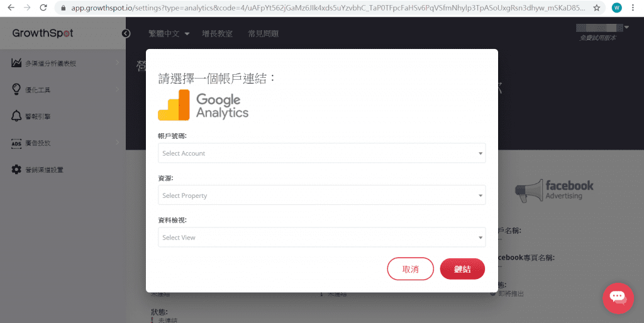Reload the page with the refresh icon
Image resolution: width=644 pixels, height=323 pixels.
43,8
